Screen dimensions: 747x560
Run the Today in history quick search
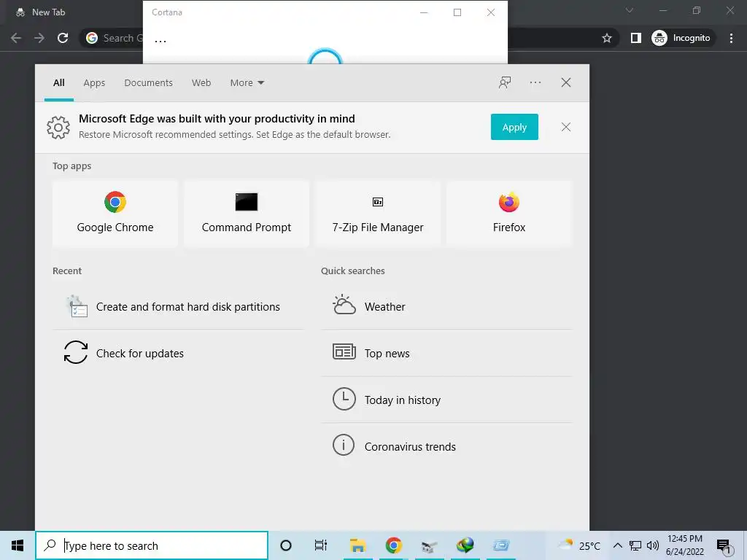(x=446, y=400)
